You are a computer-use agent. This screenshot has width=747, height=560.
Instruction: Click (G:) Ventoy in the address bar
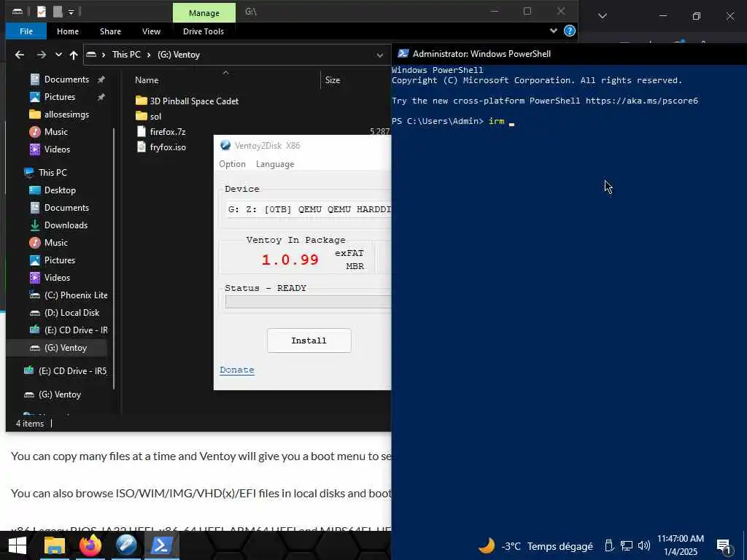click(x=179, y=55)
